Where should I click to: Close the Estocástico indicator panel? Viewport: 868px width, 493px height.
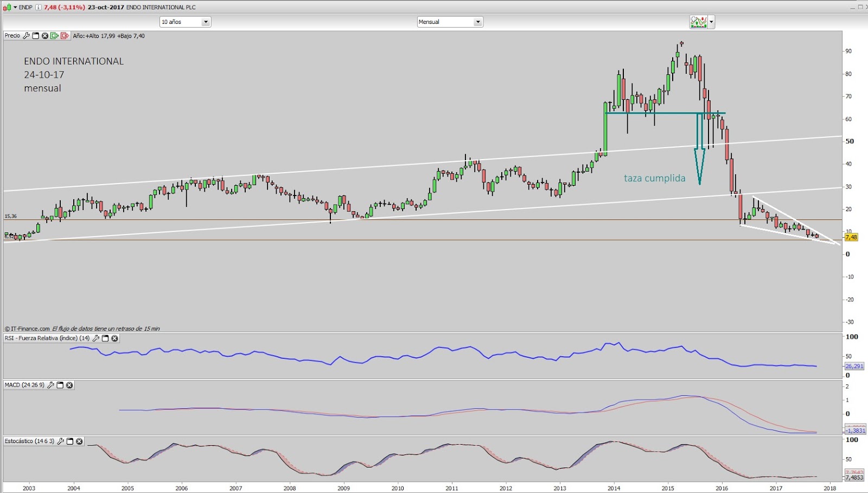point(79,441)
